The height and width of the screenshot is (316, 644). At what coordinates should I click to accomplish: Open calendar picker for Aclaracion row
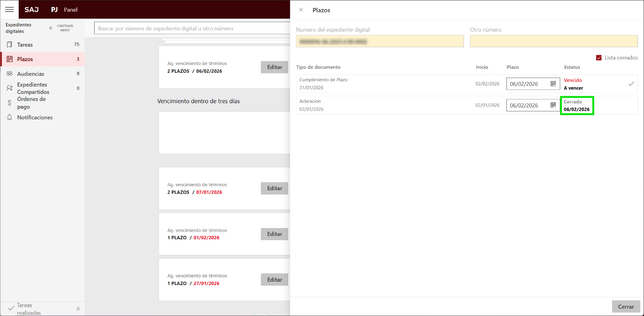click(x=553, y=105)
